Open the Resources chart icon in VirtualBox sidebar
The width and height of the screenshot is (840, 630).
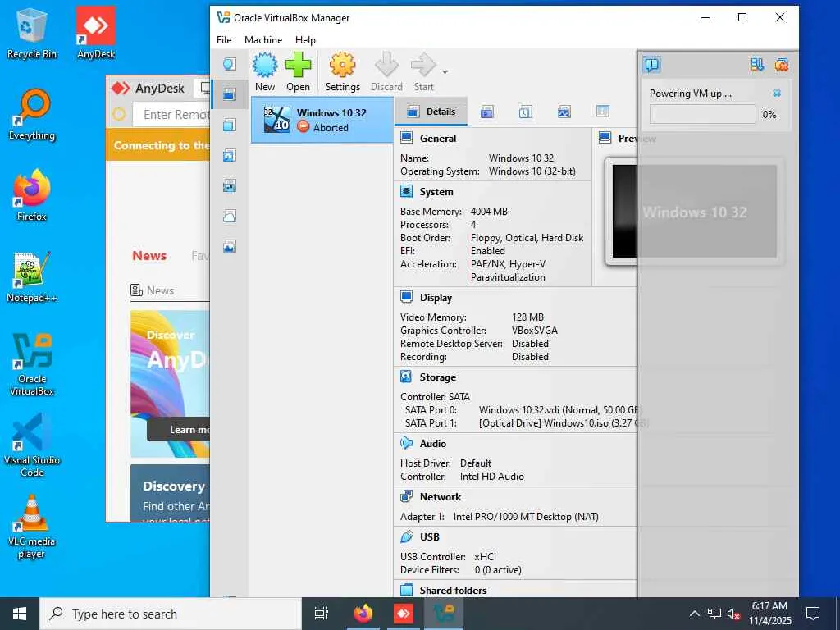point(230,246)
